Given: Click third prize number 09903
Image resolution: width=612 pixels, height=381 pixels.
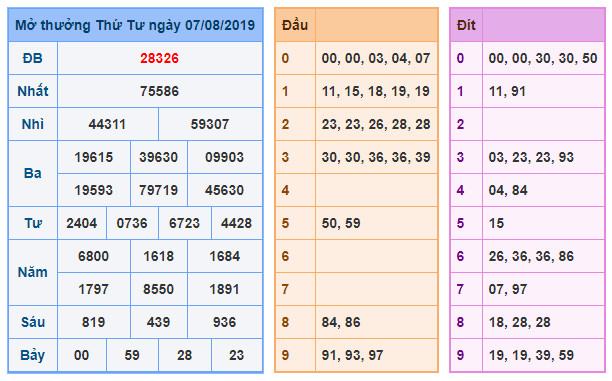Looking at the screenshot, I should [224, 157].
